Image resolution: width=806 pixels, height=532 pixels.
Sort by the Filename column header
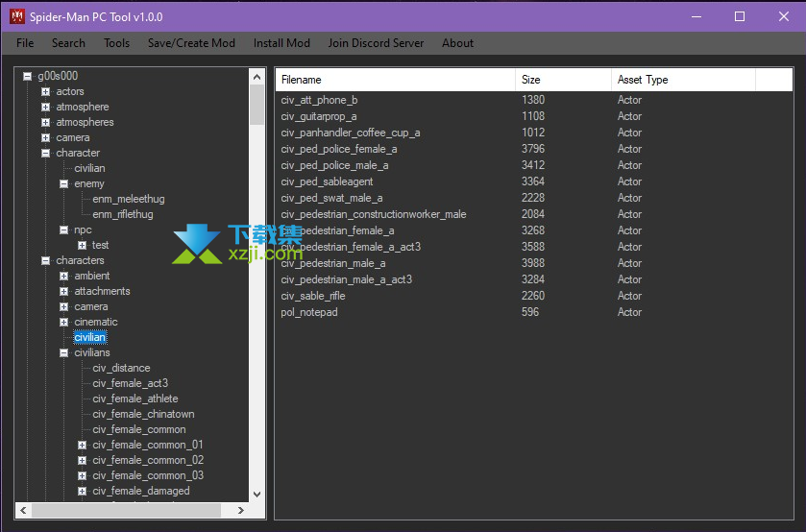pyautogui.click(x=395, y=80)
